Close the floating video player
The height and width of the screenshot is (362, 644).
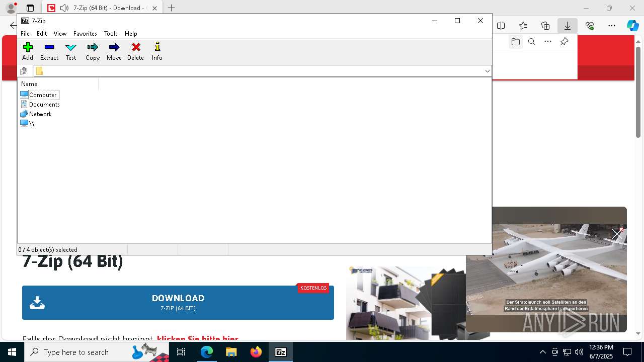tap(617, 234)
